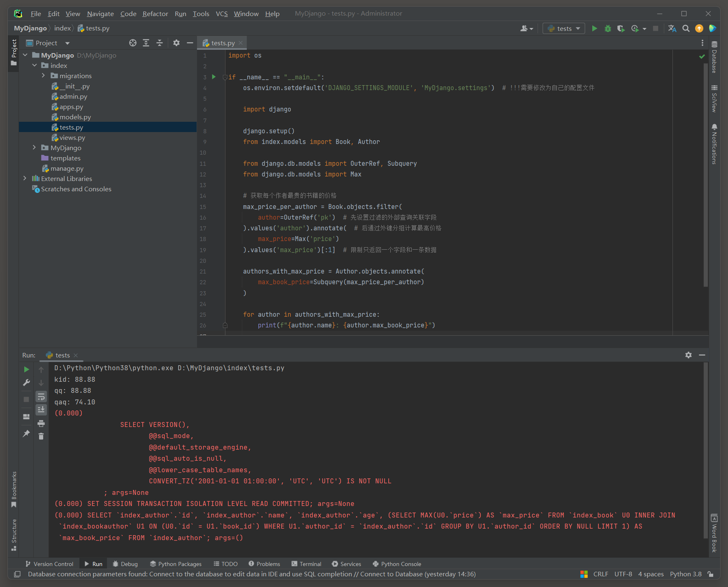Toggle the Bookmarks side panel

(14, 489)
